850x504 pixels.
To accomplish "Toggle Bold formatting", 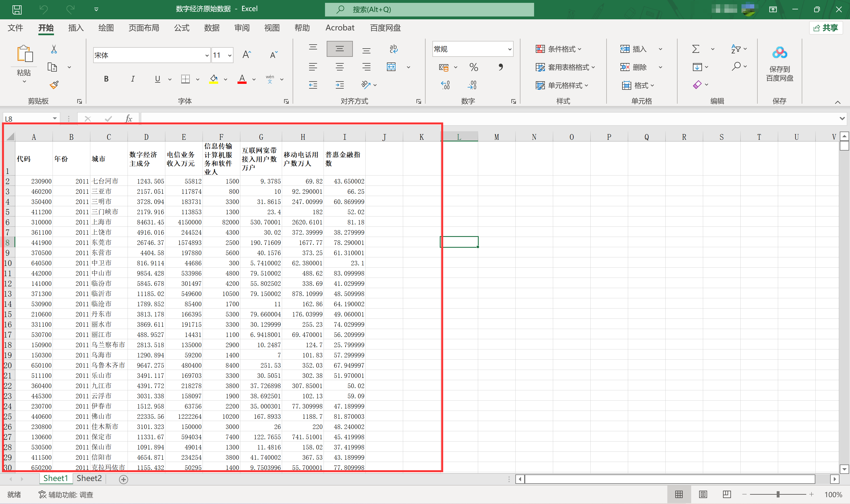I will tap(106, 79).
